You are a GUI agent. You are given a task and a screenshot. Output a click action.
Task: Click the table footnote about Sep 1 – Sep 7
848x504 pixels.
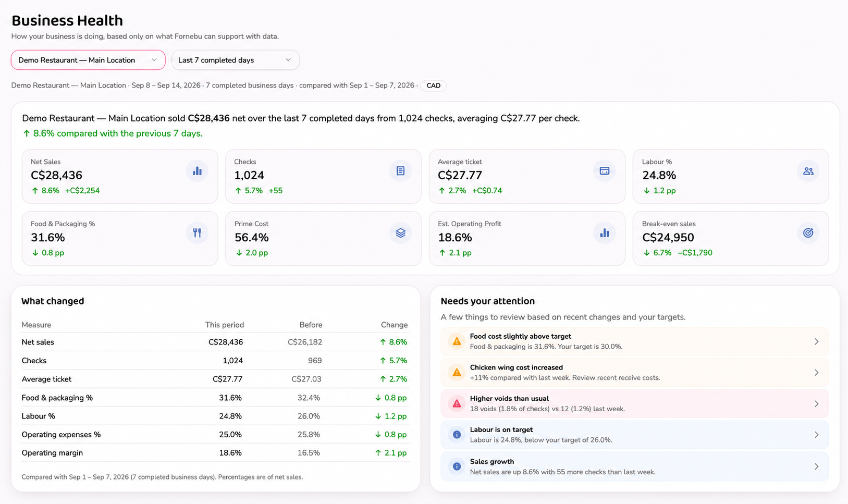(162, 477)
